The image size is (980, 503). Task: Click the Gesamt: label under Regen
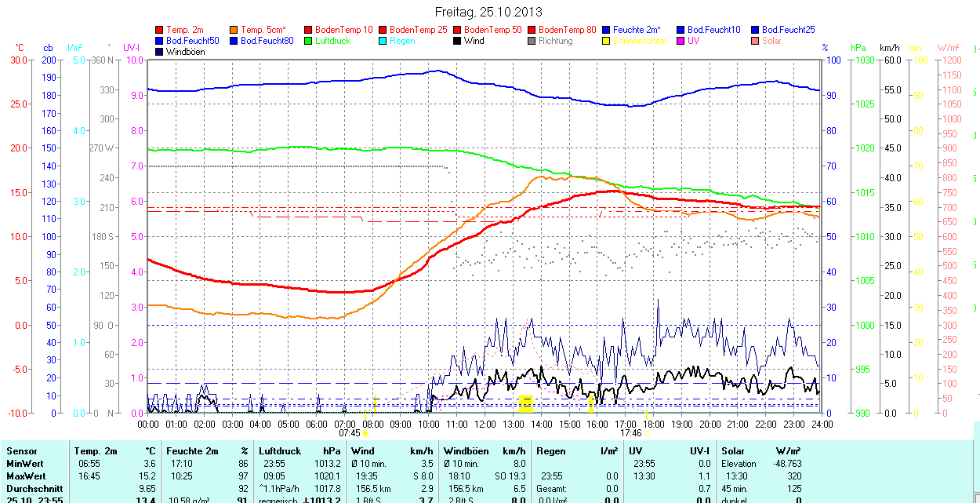pos(552,489)
